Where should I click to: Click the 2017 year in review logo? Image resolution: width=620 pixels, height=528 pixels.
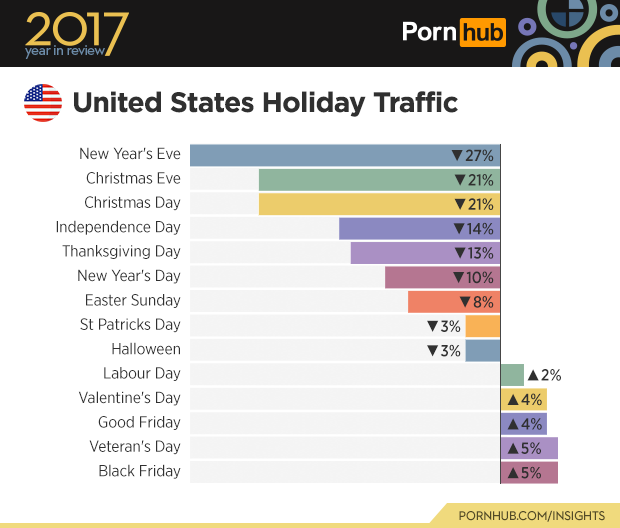[x=76, y=33]
